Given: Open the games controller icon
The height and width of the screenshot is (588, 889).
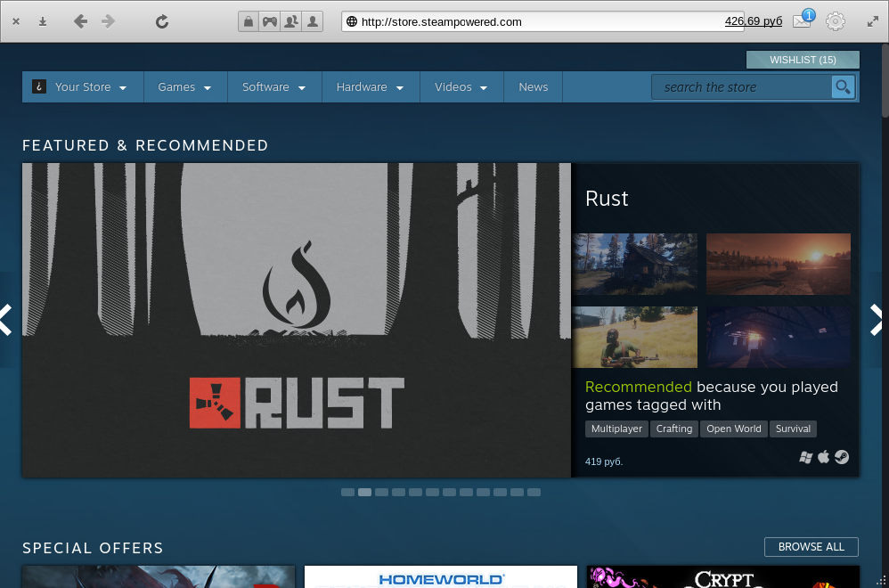Looking at the screenshot, I should pos(270,21).
